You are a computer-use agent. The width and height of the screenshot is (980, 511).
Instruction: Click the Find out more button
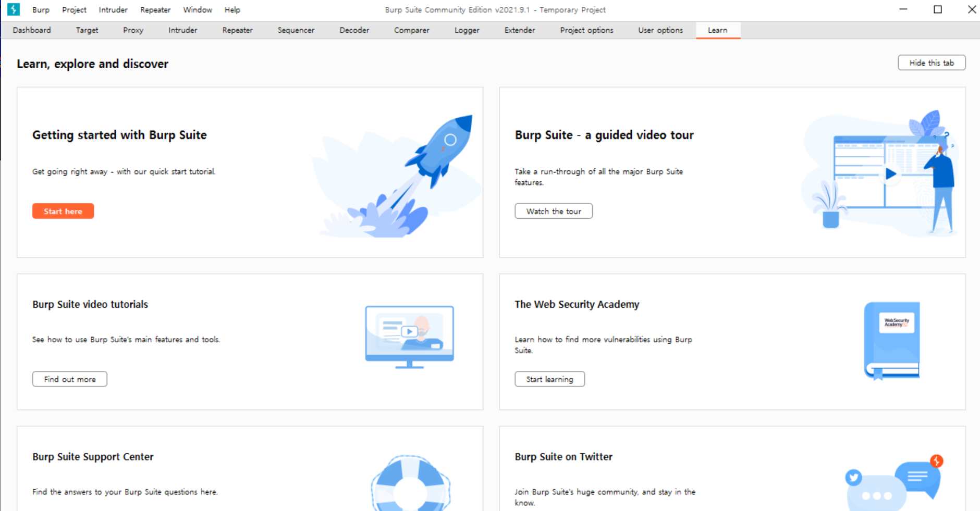coord(70,379)
